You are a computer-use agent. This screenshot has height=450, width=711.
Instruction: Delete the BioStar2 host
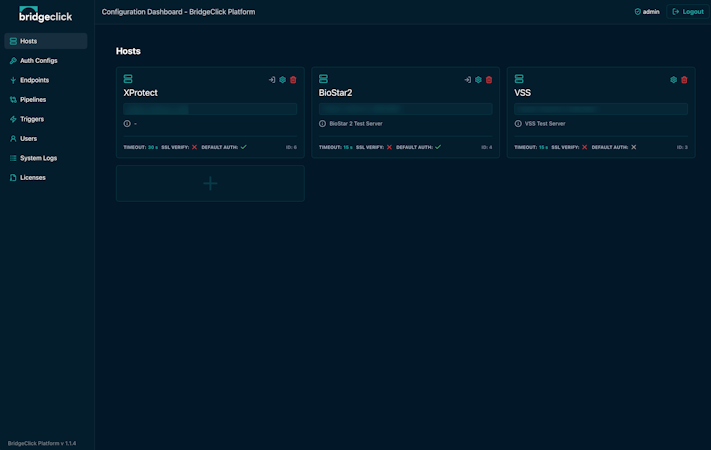[x=489, y=80]
